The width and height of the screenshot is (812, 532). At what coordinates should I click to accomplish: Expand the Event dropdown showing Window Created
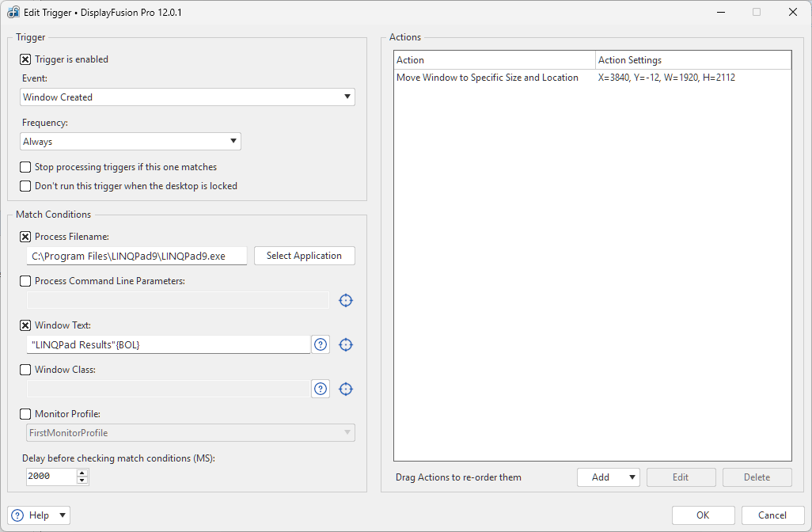click(188, 97)
